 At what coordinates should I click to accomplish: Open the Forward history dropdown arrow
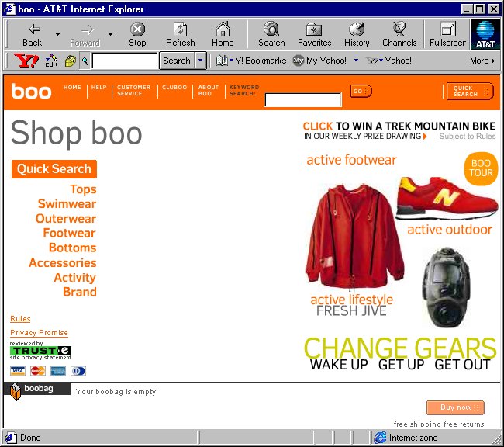[110, 34]
